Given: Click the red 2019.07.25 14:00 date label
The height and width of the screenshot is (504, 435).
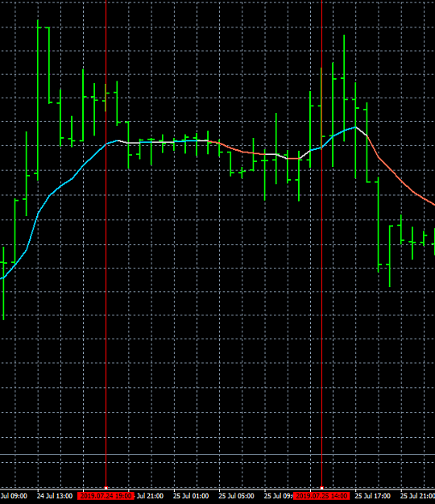Looking at the screenshot, I should 321,496.
